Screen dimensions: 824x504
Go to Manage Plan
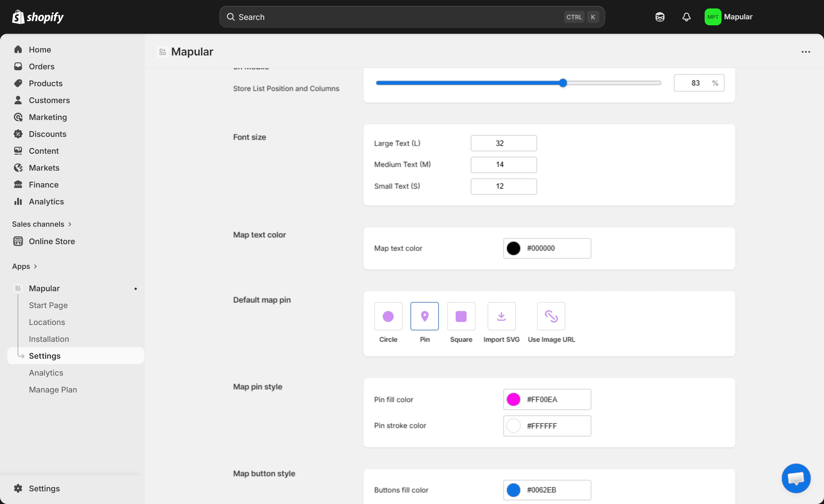click(x=53, y=389)
